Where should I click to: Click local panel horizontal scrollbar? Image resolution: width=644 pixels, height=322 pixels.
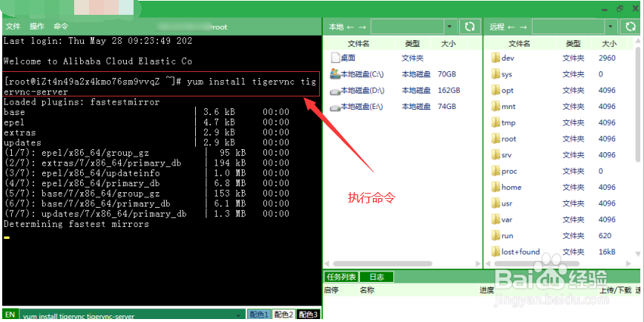click(382, 263)
